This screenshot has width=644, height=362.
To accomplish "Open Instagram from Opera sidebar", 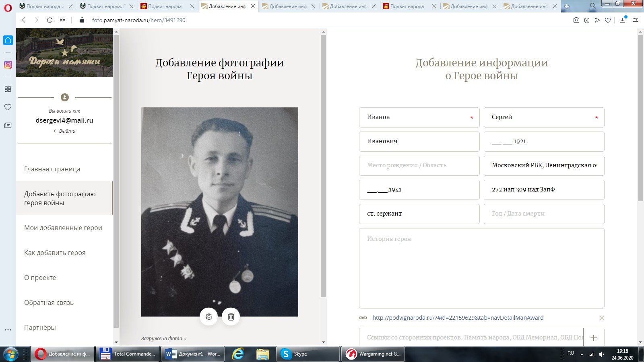I will coord(8,65).
